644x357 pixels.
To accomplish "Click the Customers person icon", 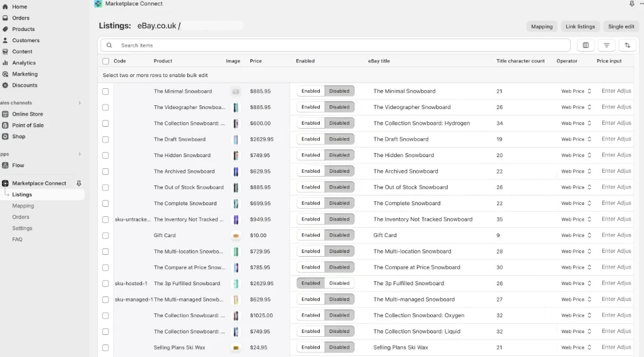I will (5, 40).
